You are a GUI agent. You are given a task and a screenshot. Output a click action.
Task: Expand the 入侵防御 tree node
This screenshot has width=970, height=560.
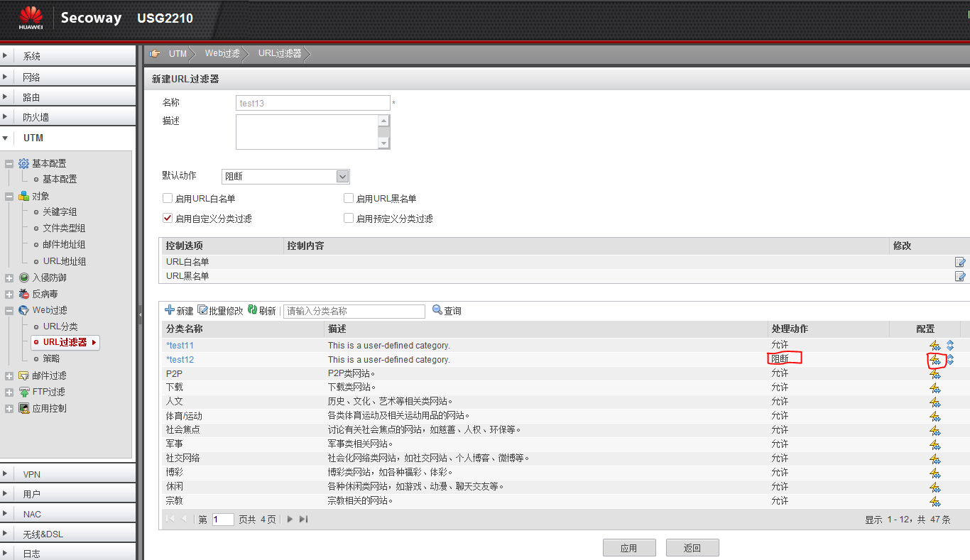tap(9, 278)
